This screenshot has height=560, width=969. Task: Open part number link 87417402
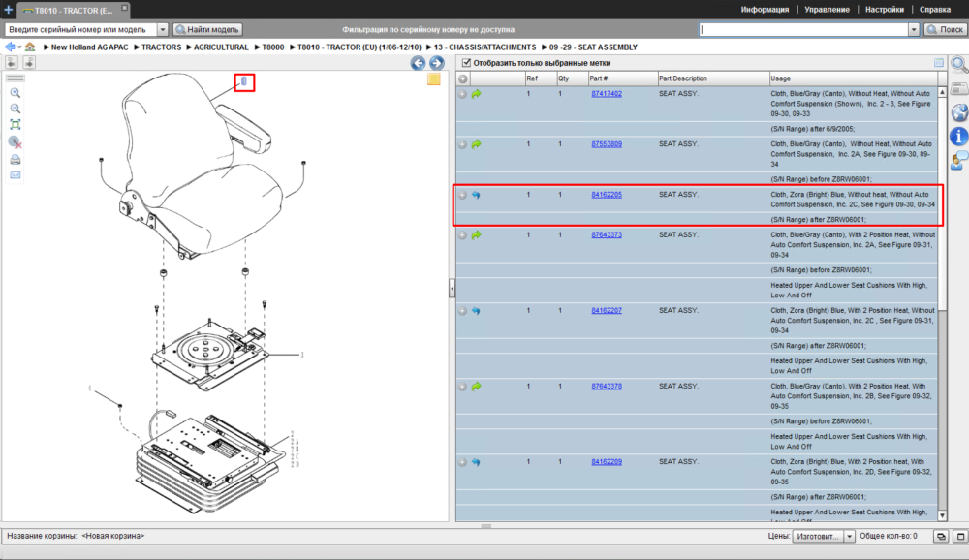[607, 94]
